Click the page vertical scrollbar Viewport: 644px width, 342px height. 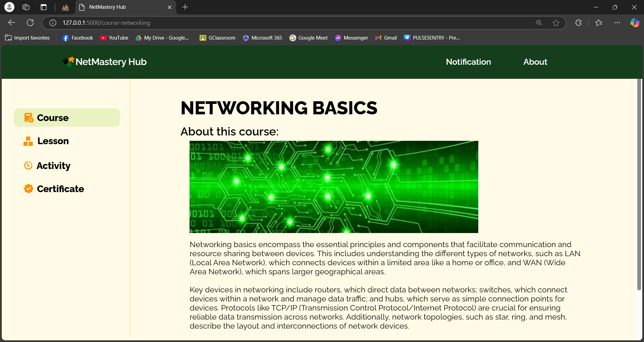(x=639, y=184)
